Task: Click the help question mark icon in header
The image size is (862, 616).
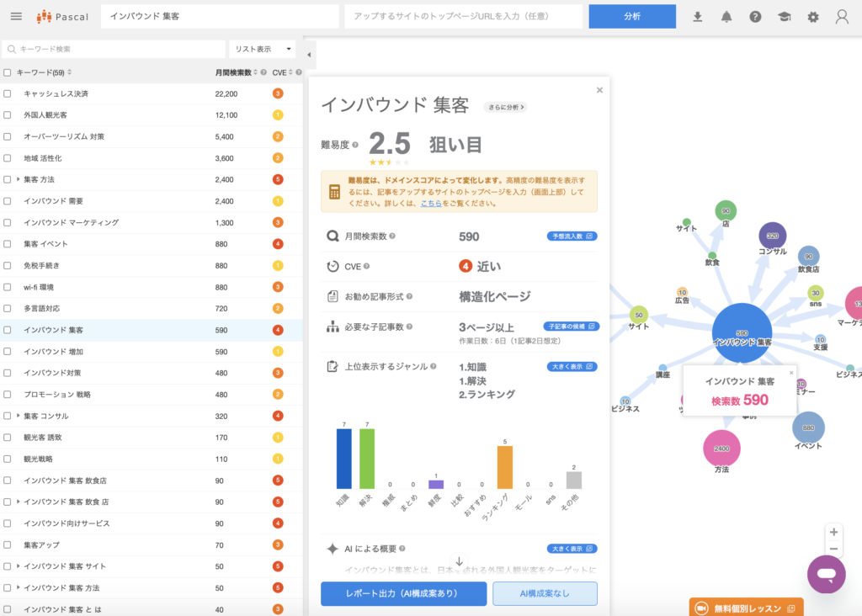Action: tap(755, 17)
